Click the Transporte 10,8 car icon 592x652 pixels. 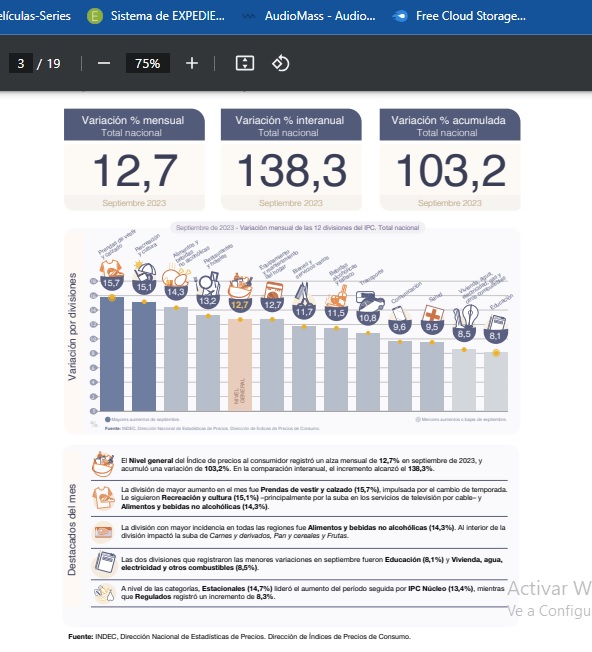coord(368,300)
